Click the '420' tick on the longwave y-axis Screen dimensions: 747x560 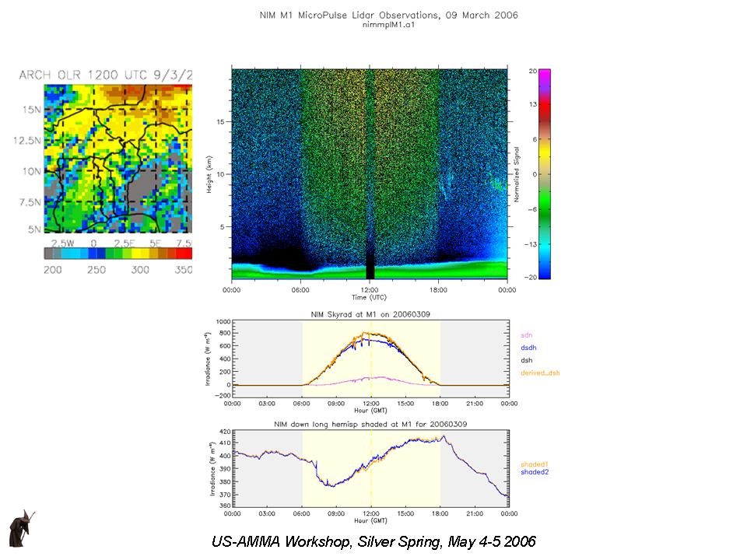pyautogui.click(x=225, y=432)
